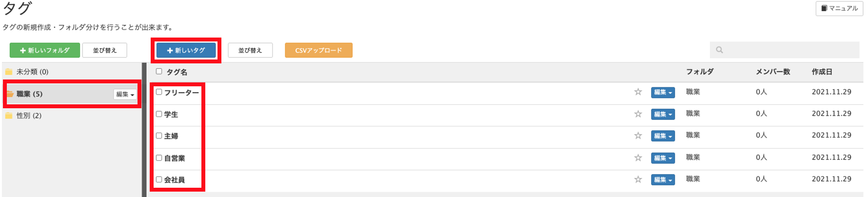Focus the tag search field

pyautogui.click(x=785, y=50)
